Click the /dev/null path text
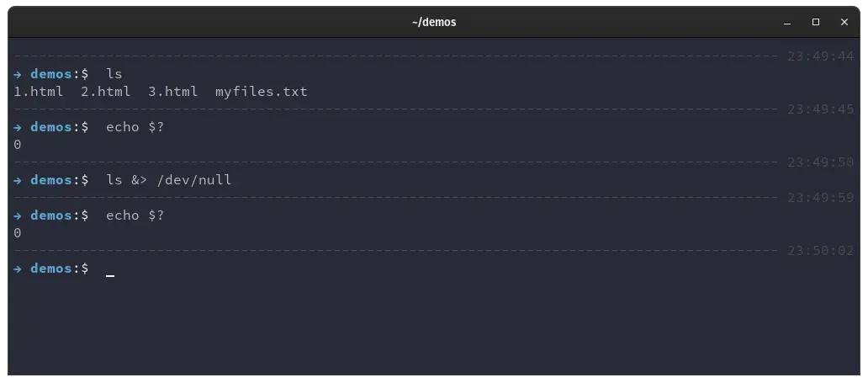868x383 pixels. pyautogui.click(x=194, y=180)
